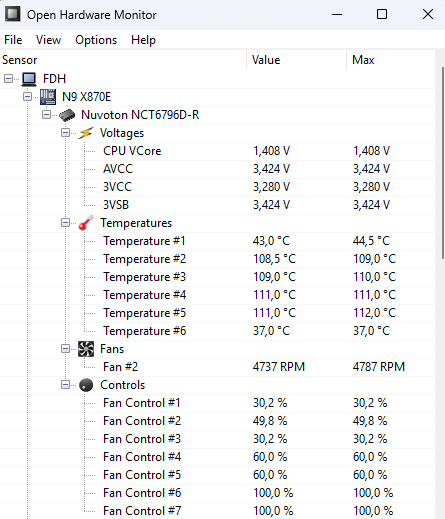Click the vertical scrollbar thumb
Viewport: 445px width, 519px height.
click(443, 163)
